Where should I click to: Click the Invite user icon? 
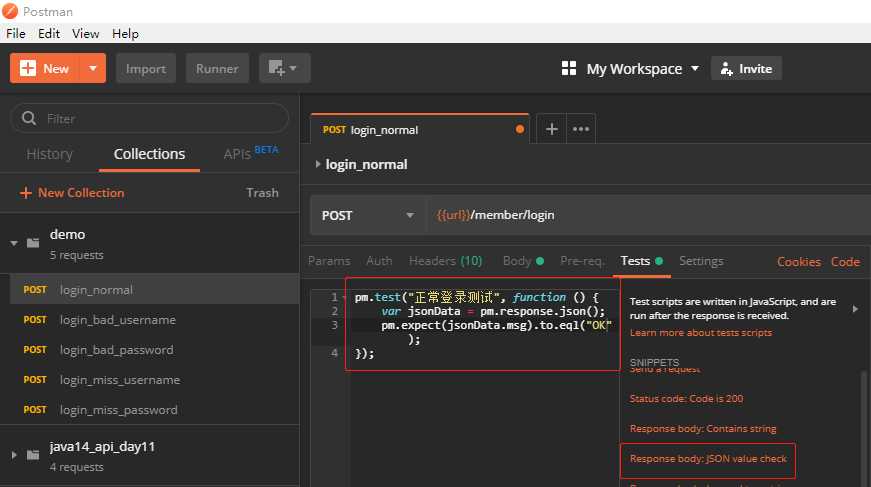tap(726, 68)
